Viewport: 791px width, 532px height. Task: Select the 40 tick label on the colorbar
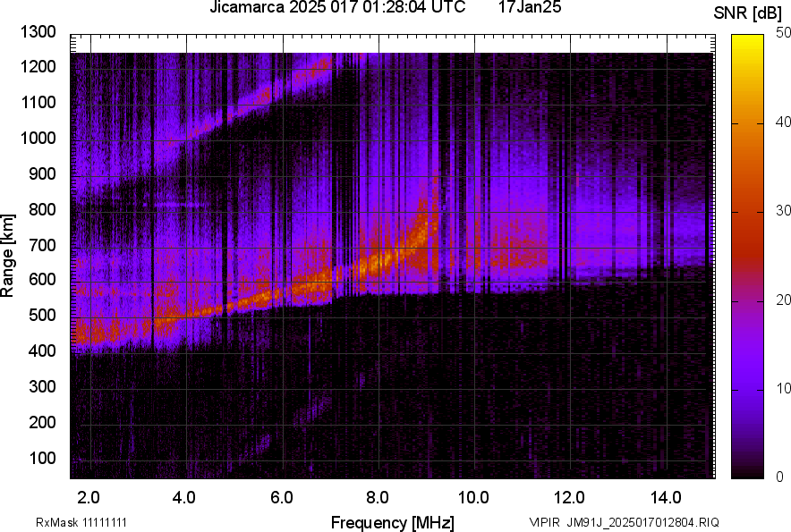pyautogui.click(x=784, y=122)
